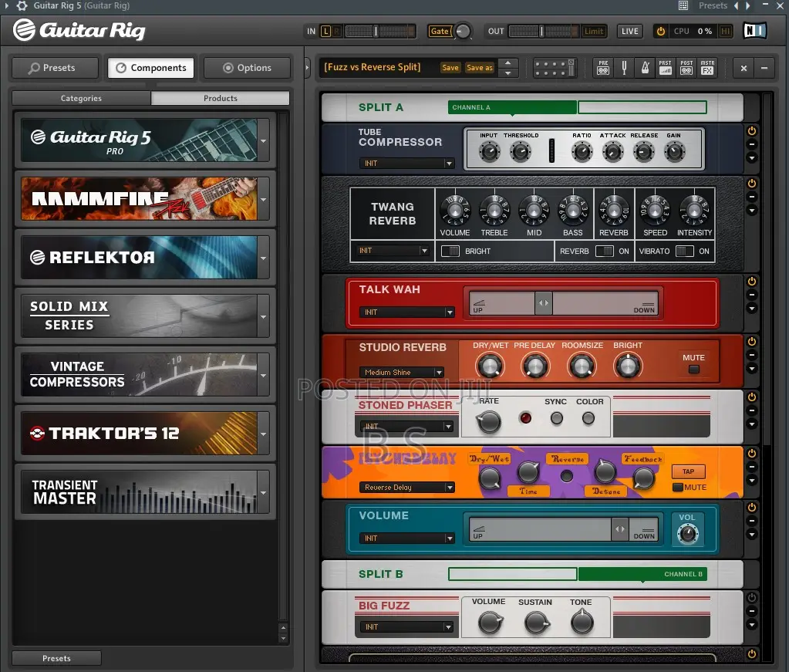789x672 pixels.
Task: Toggle the Gate button in the header
Action: (440, 31)
